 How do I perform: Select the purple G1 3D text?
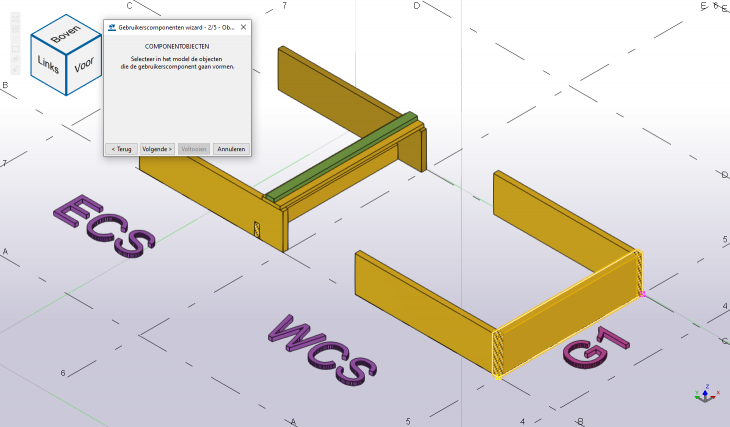(596, 347)
